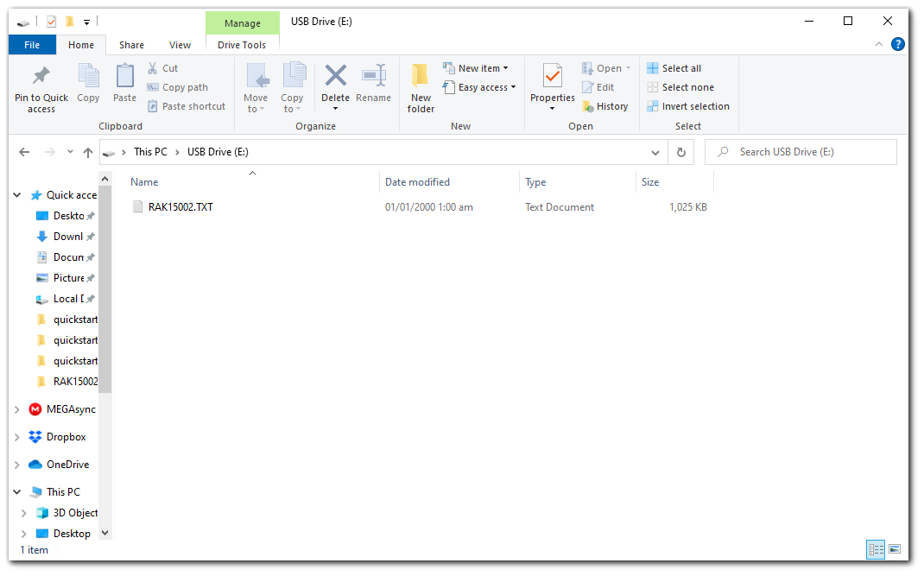
Task: Select MEGAsync in the navigation pane
Action: pyautogui.click(x=62, y=409)
